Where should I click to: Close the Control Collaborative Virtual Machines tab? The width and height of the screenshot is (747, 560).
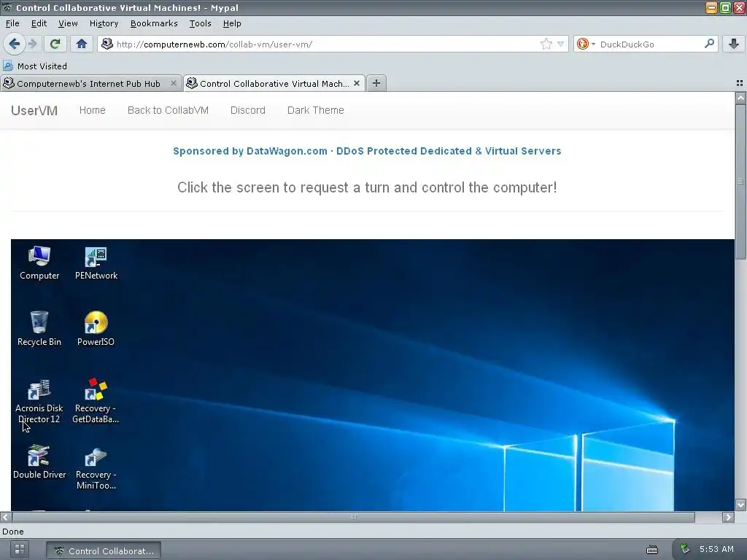[356, 83]
